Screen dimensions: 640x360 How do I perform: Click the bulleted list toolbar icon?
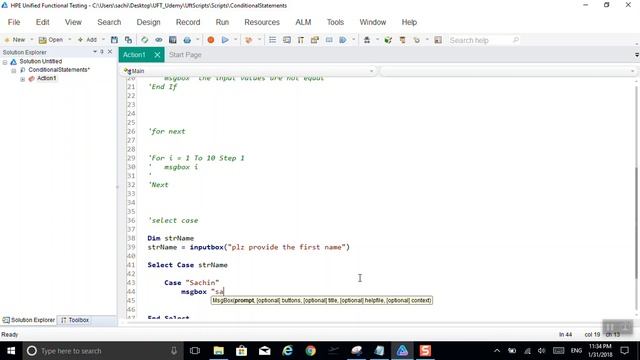[272, 40]
